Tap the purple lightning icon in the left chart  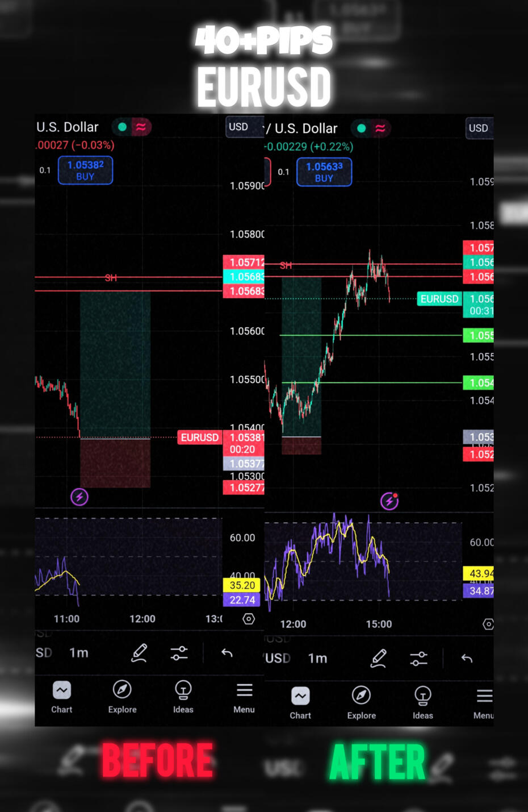click(79, 497)
